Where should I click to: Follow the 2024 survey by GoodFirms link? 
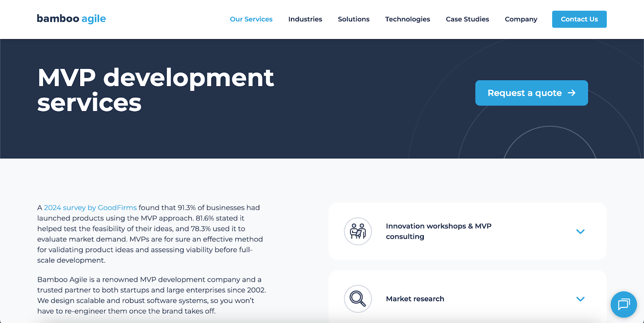click(x=90, y=208)
